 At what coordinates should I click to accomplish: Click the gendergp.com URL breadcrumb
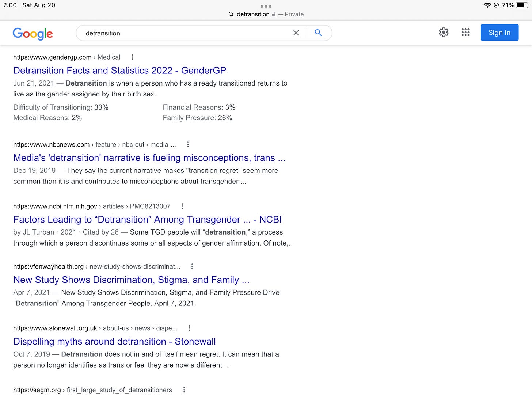[x=67, y=57]
